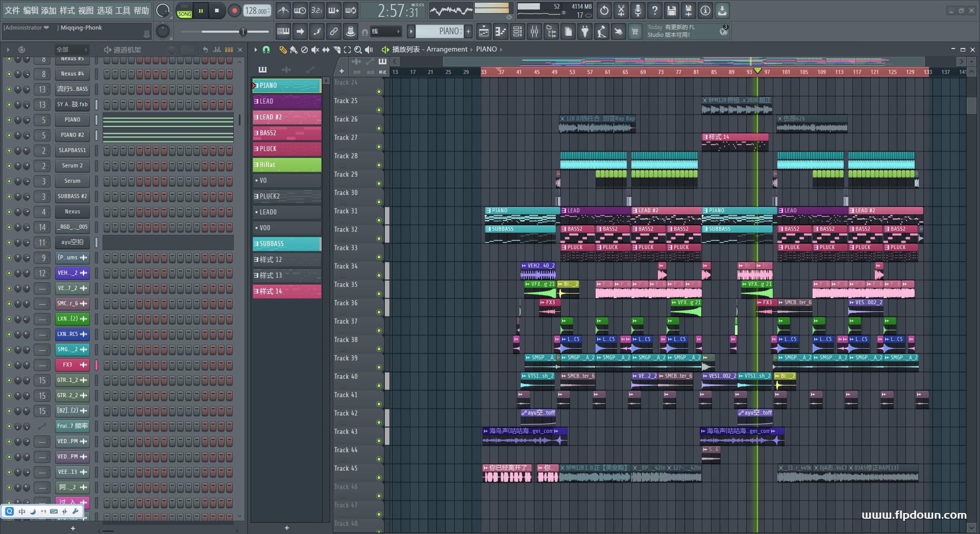This screenshot has height=534, width=980.
Task: Click the Serum 2 channel button
Action: pos(72,165)
